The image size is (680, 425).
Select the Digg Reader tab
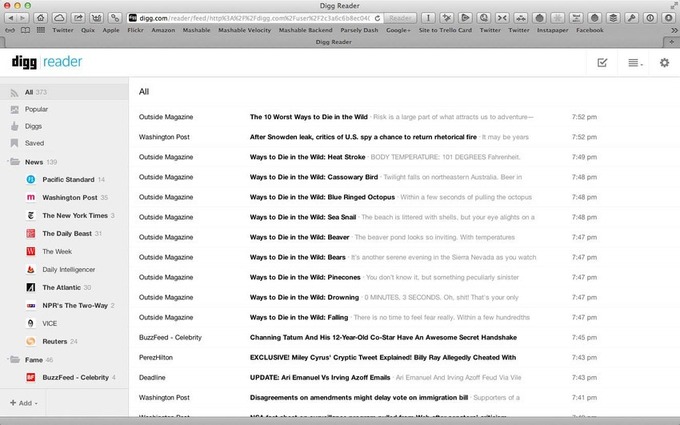point(333,42)
